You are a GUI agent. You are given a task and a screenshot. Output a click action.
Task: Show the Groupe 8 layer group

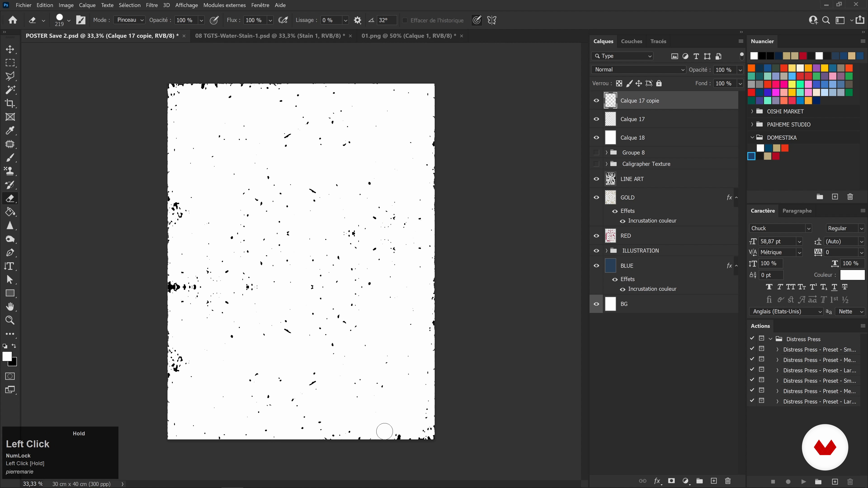click(x=597, y=152)
